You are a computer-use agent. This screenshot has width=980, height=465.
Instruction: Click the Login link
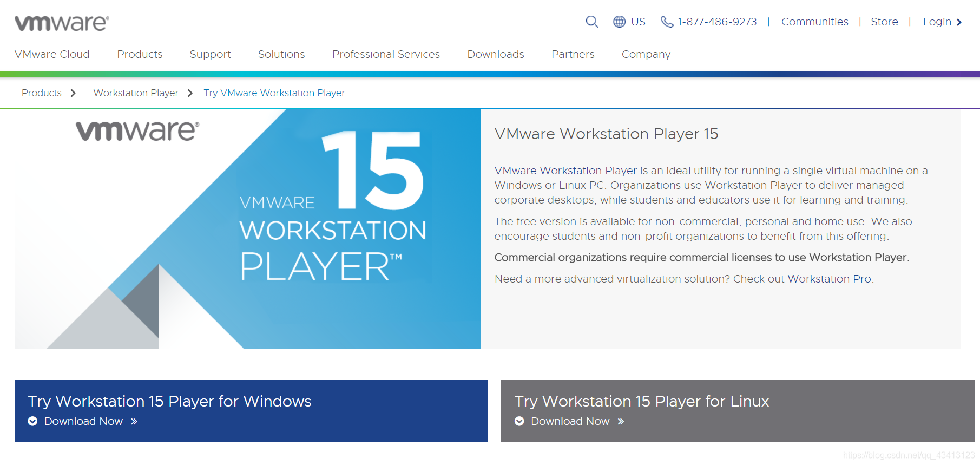(x=937, y=22)
